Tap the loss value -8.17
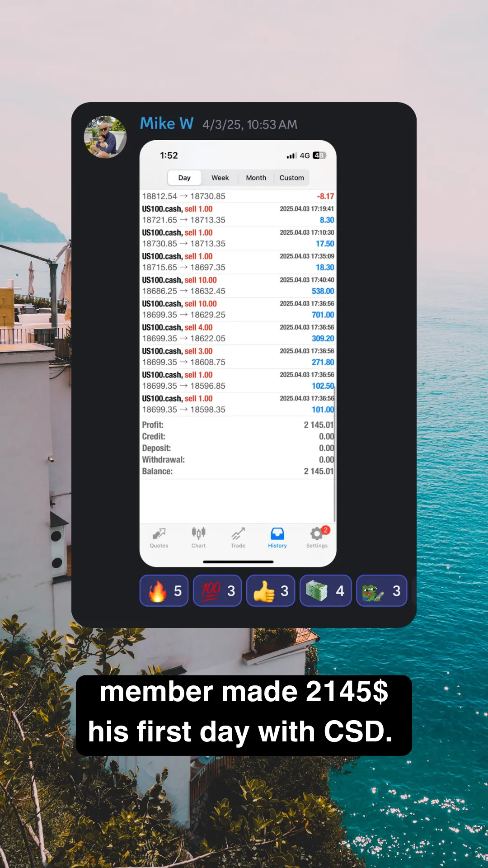Image resolution: width=488 pixels, height=868 pixels. tap(325, 196)
